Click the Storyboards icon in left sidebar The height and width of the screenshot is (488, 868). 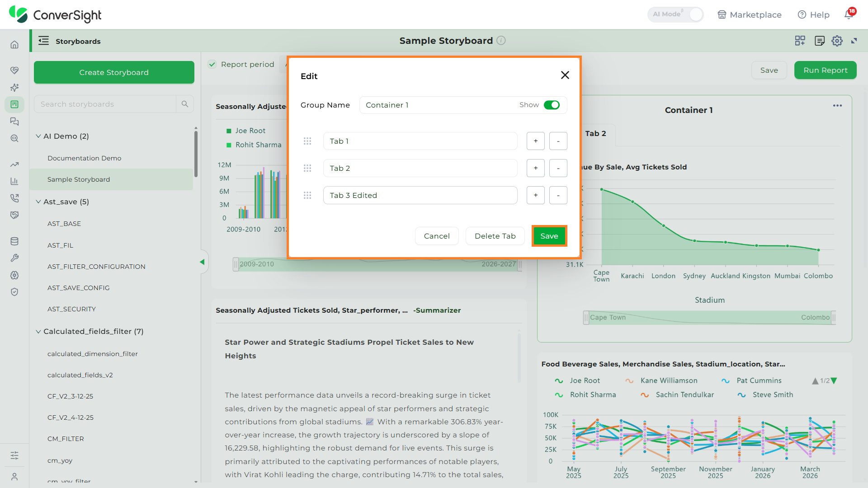pos(14,104)
